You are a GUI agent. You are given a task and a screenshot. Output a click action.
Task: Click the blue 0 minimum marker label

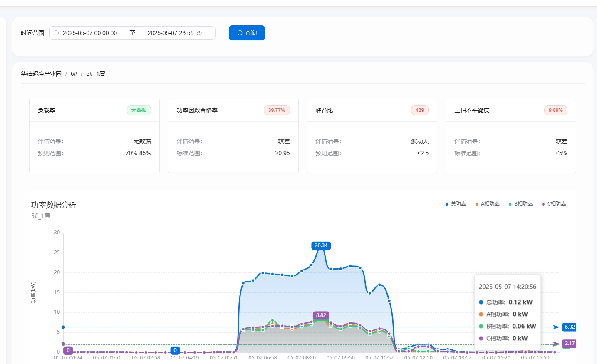[175, 350]
